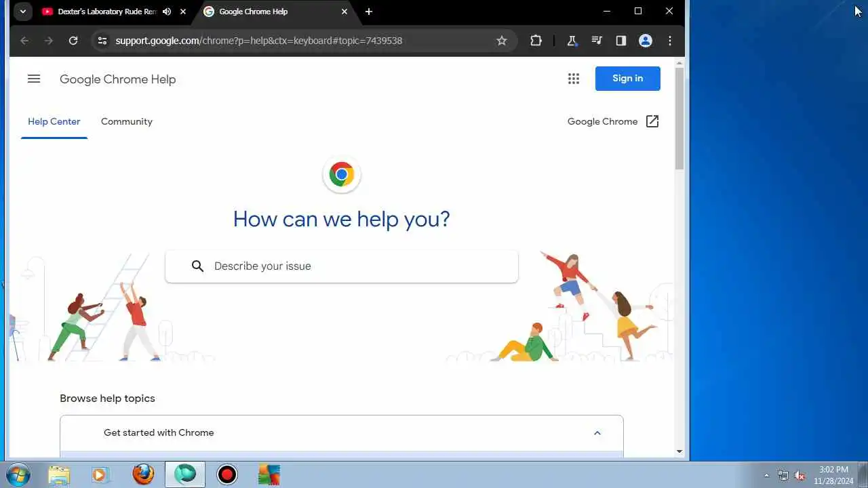This screenshot has width=868, height=488.
Task: Click the muted volume tray icon
Action: [800, 475]
